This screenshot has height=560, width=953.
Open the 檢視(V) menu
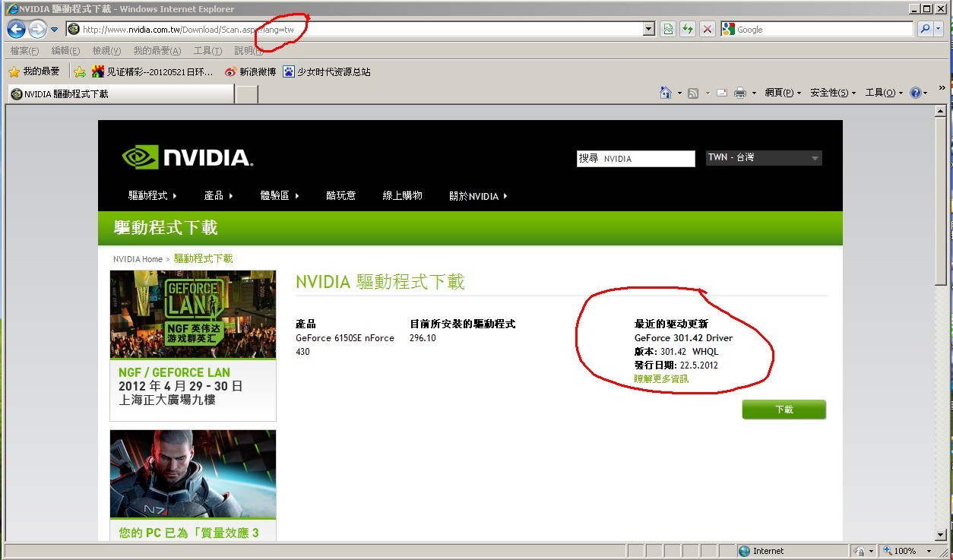pos(106,51)
